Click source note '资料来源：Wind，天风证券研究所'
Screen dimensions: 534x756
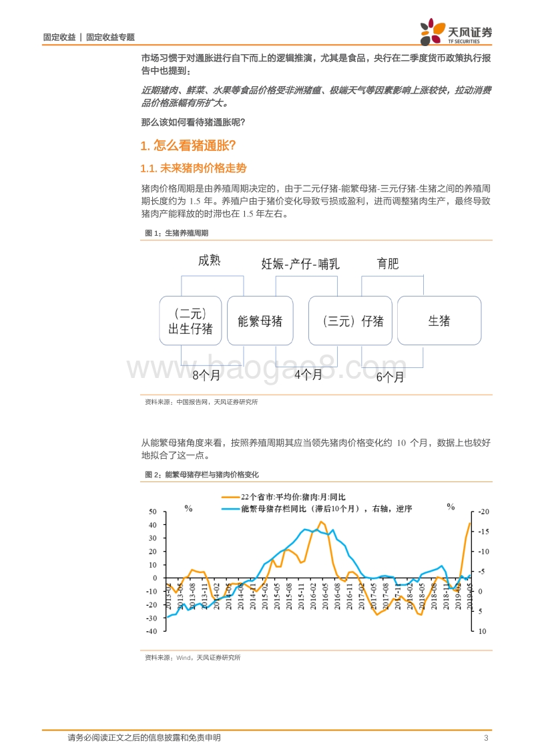pos(193,658)
